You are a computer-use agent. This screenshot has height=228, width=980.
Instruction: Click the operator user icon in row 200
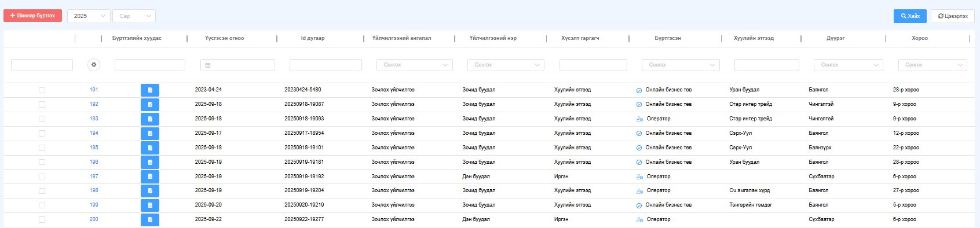pos(640,220)
